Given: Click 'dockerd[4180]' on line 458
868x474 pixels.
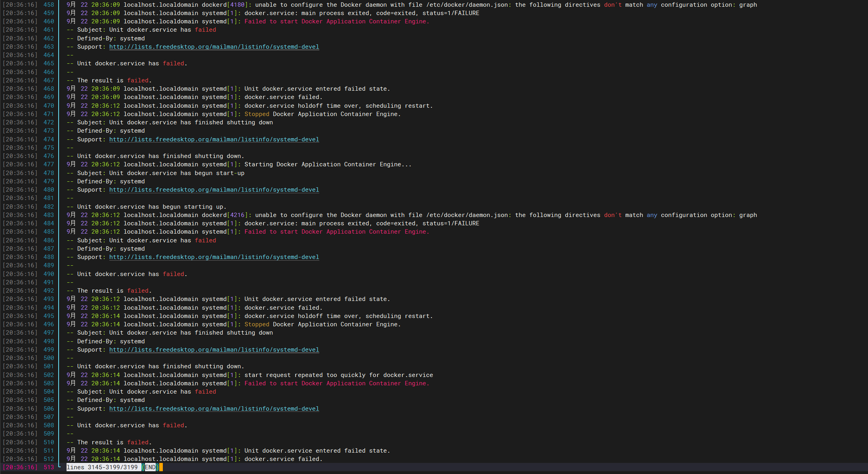Looking at the screenshot, I should [227, 5].
